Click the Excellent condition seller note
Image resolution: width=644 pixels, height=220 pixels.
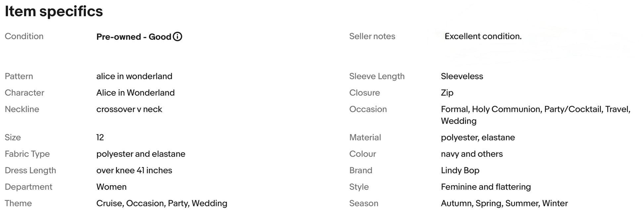pos(483,36)
